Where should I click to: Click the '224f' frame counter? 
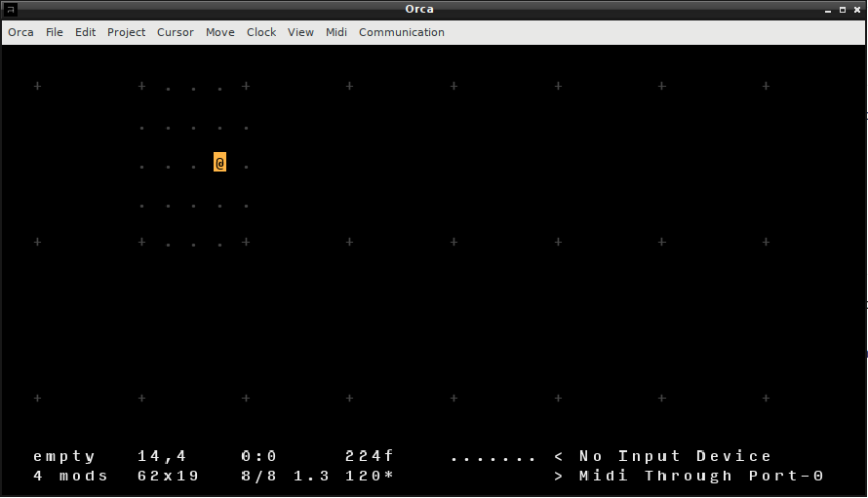(370, 456)
